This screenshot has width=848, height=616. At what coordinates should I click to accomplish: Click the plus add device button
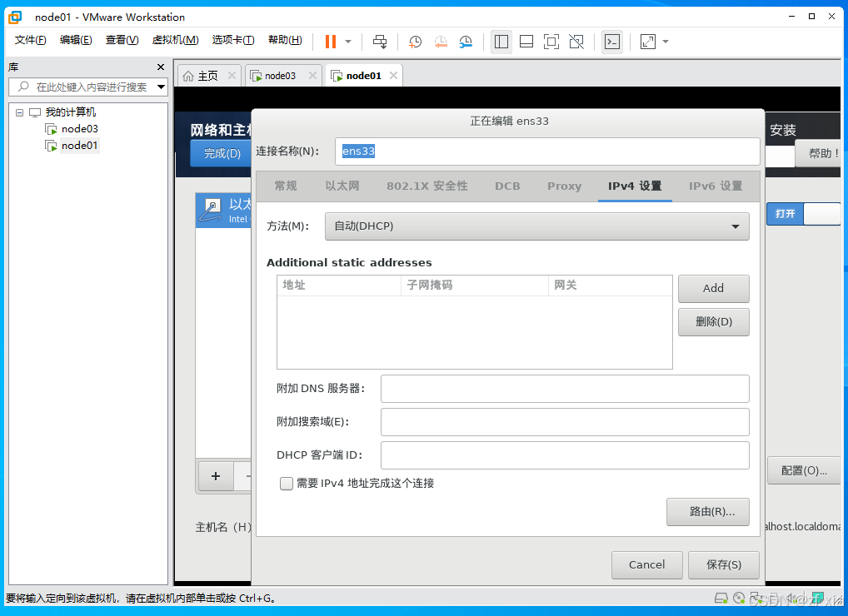216,476
